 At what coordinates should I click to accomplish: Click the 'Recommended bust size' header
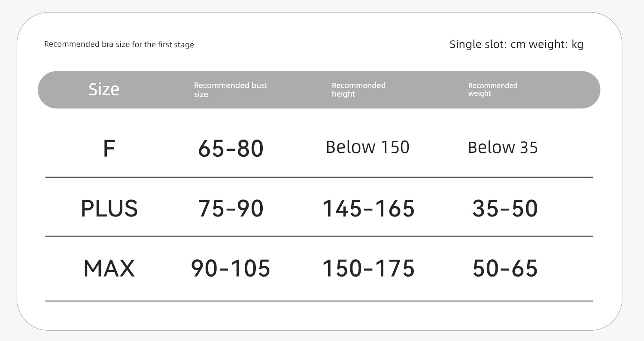tap(231, 90)
